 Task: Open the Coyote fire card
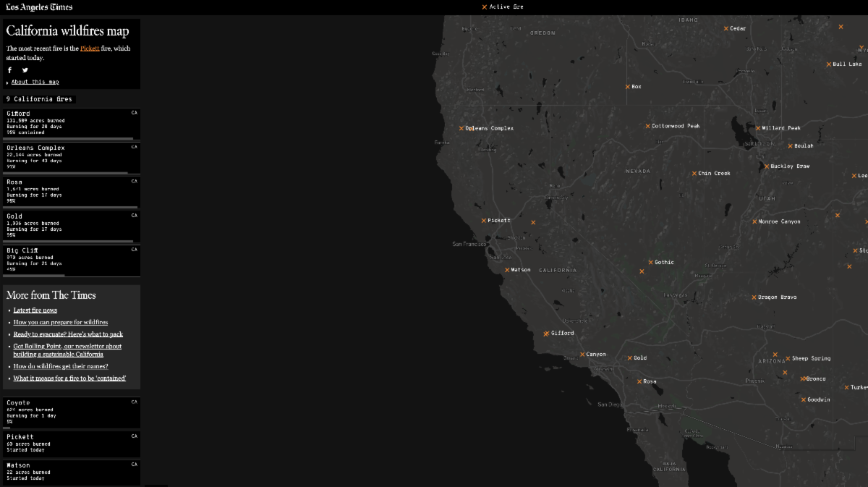(70, 412)
